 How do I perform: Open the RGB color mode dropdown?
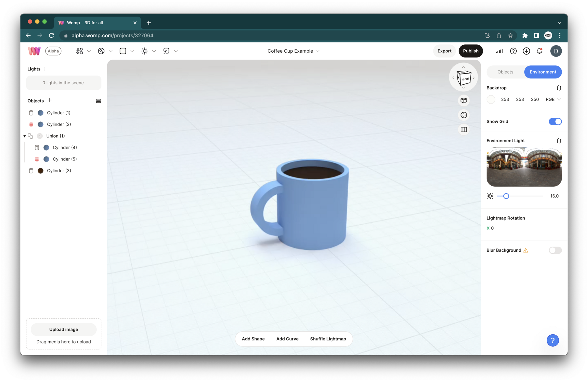coord(553,99)
